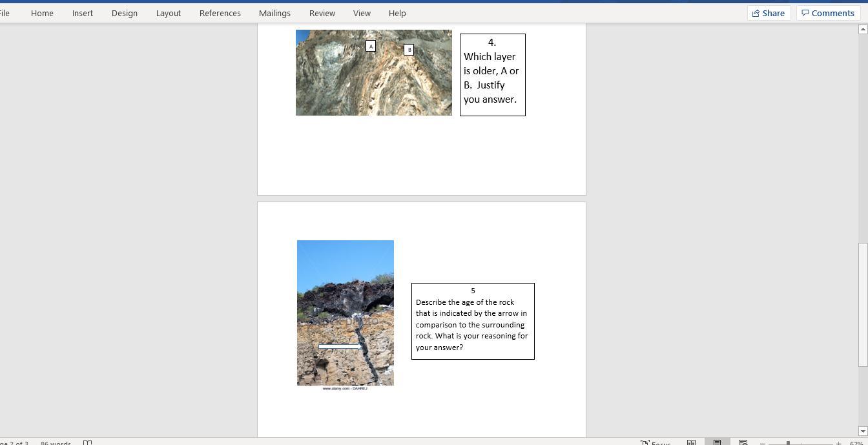Click the zoom slider handle
The width and height of the screenshot is (868, 445).
788,443
